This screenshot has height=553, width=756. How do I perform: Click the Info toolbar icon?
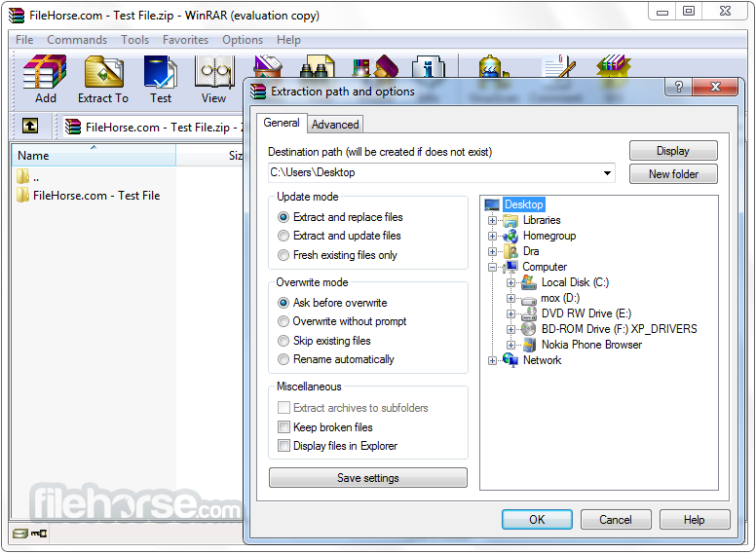(428, 66)
